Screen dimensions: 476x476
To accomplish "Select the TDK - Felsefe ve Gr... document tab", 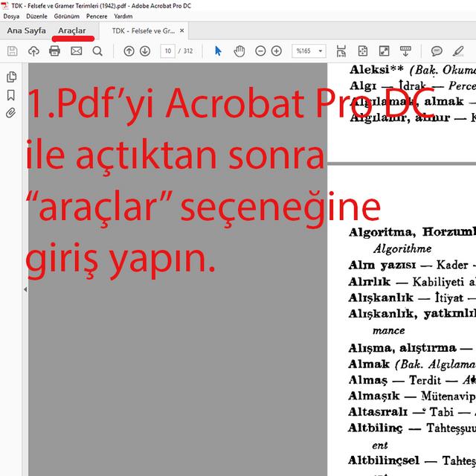I will point(144,31).
